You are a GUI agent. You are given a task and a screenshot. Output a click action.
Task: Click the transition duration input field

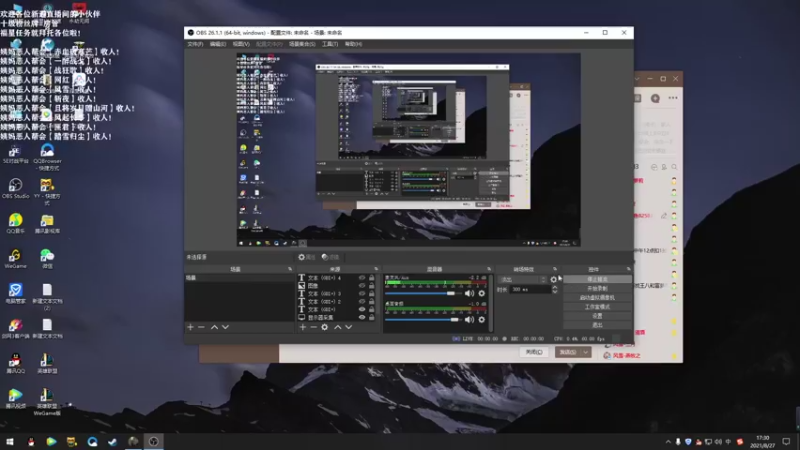point(529,289)
